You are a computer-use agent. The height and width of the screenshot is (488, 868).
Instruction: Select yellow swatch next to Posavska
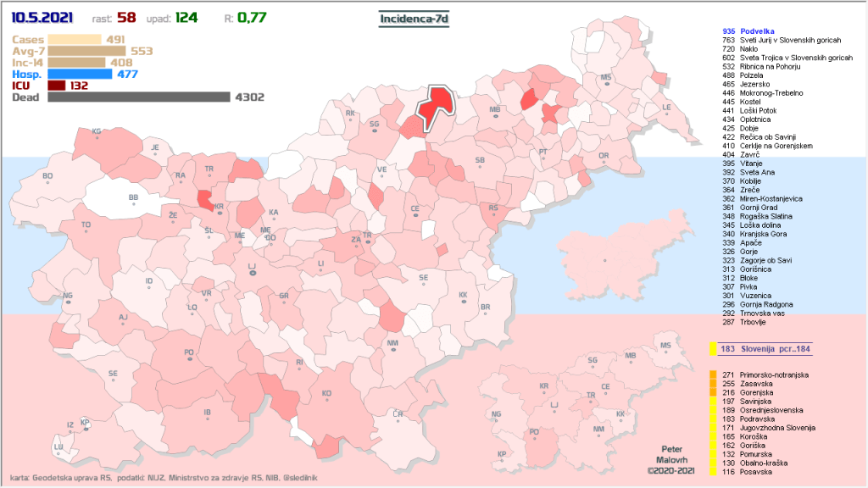pyautogui.click(x=714, y=472)
